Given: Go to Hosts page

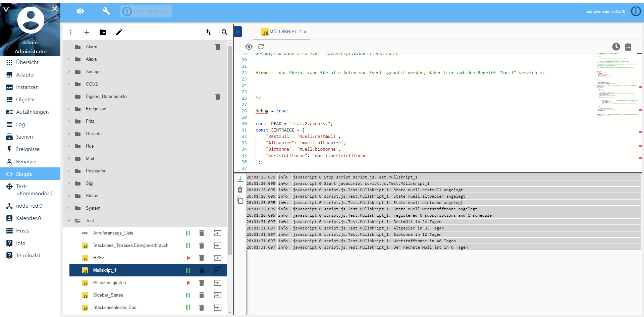Looking at the screenshot, I should tap(30, 231).
